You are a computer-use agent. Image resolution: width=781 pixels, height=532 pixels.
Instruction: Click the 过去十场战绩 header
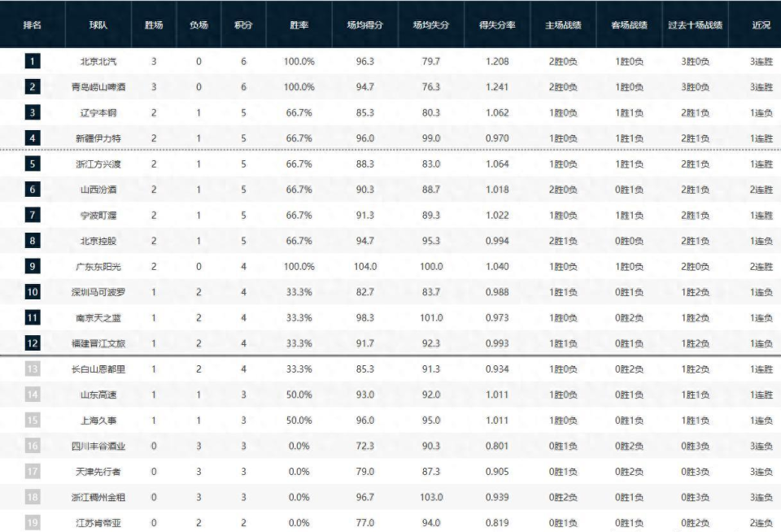(695, 25)
